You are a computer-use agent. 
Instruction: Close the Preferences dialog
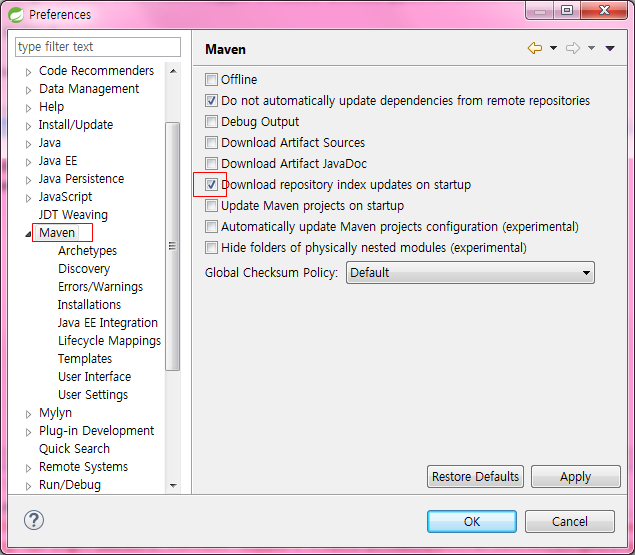pos(604,10)
